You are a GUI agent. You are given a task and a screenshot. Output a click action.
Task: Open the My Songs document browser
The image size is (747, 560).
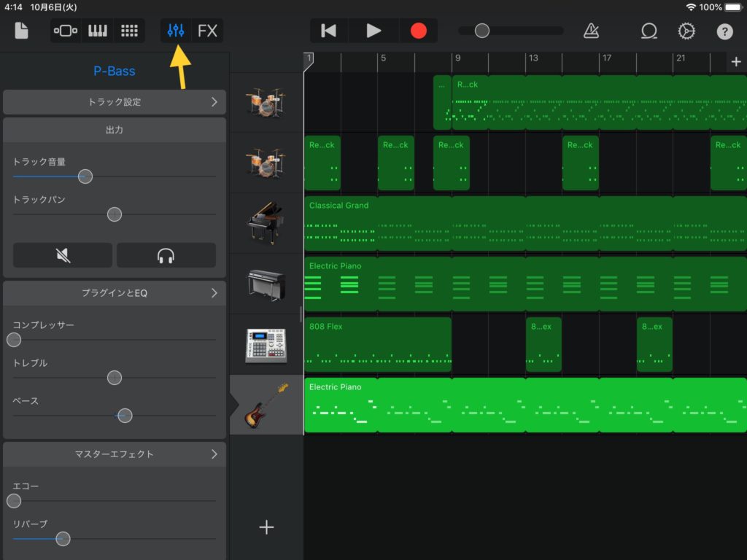click(21, 31)
